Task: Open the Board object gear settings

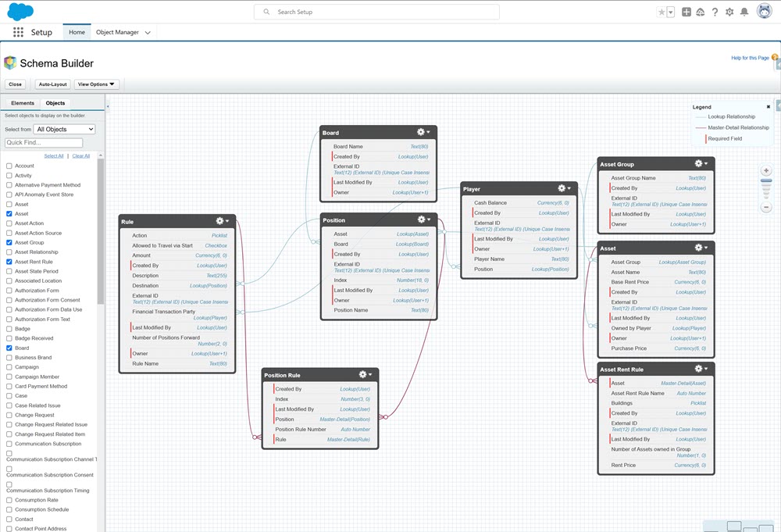Action: point(423,132)
